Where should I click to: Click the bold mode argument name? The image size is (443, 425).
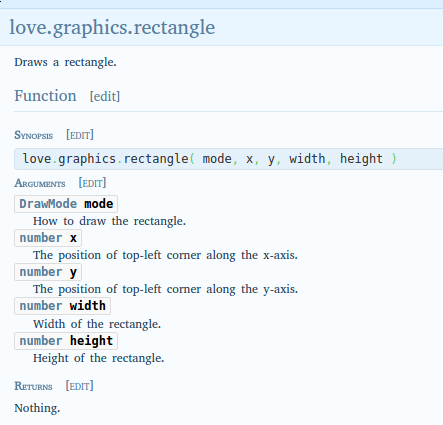click(x=99, y=204)
